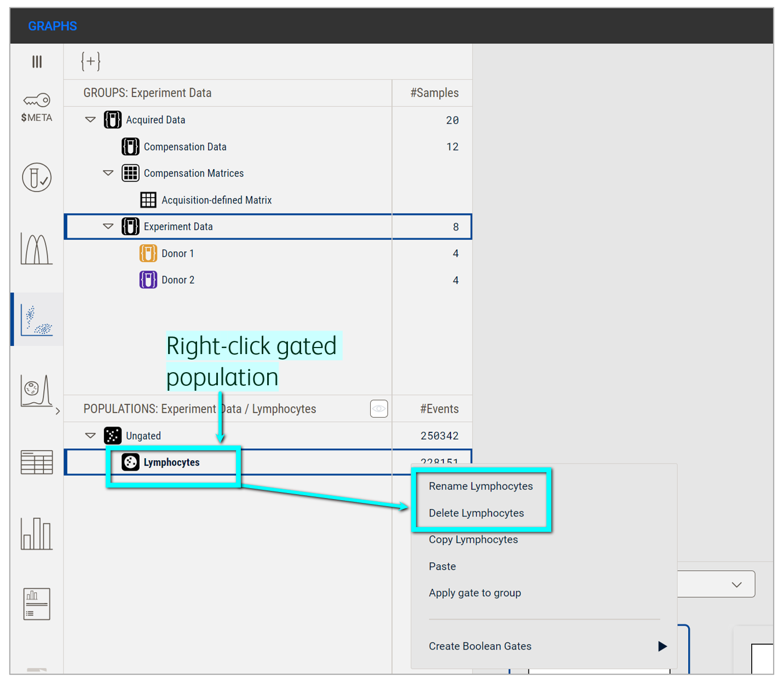Choose Rename Lymphocytes from context menu
Screen dimensions: 784x689
[x=481, y=486]
